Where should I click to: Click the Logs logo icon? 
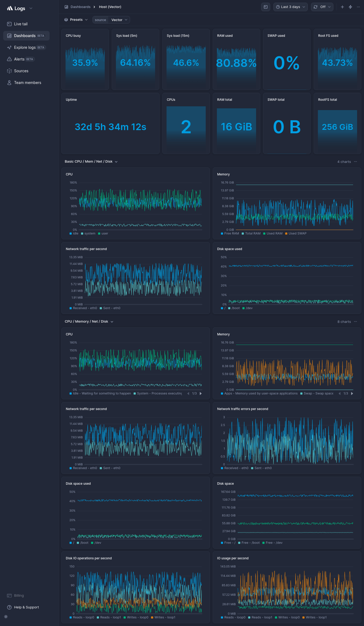[10, 8]
